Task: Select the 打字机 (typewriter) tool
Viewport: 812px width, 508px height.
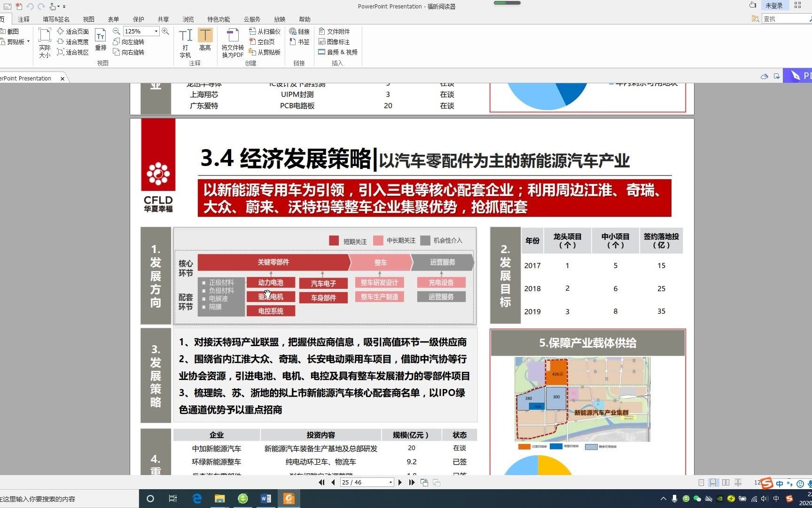Action: (x=185, y=42)
